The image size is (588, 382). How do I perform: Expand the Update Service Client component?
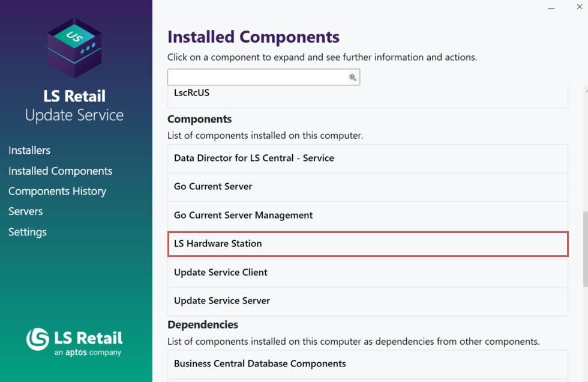(367, 272)
